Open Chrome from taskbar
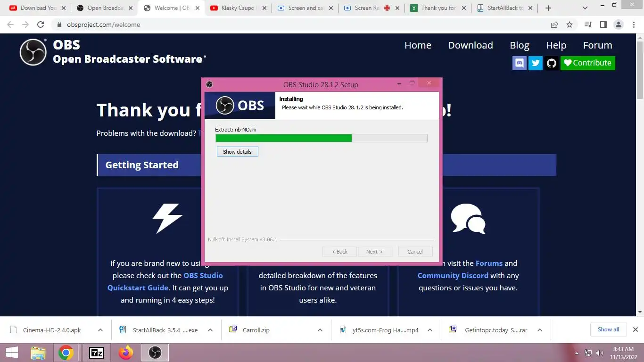Viewport: 644px width, 362px height. (66, 353)
